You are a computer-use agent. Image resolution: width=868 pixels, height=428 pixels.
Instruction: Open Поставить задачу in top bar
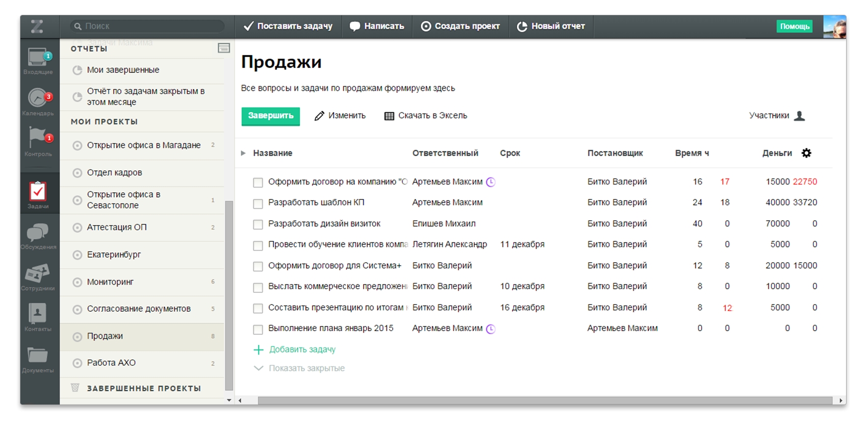[x=288, y=27]
